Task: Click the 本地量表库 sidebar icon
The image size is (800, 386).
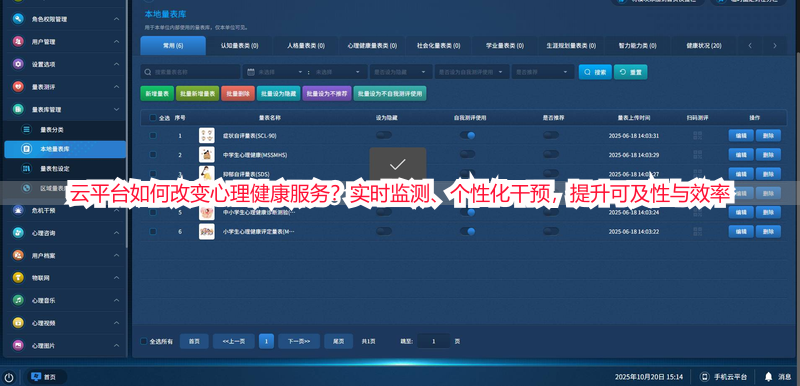Action: (x=27, y=149)
